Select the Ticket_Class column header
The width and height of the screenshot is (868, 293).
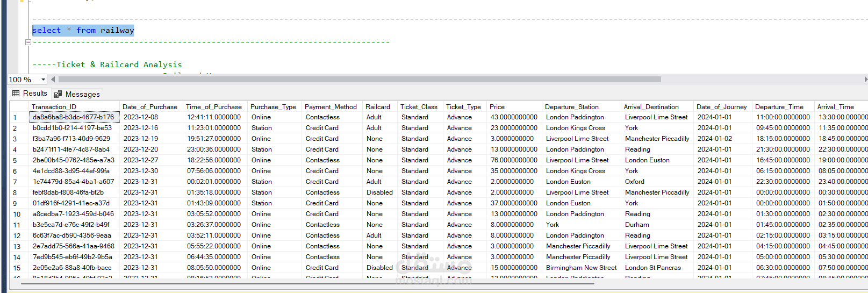click(420, 107)
